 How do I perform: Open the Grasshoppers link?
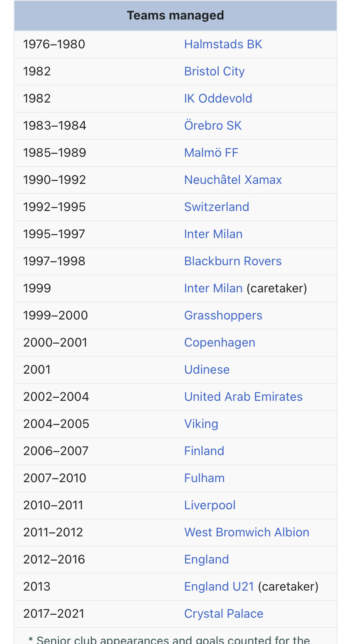pyautogui.click(x=223, y=315)
